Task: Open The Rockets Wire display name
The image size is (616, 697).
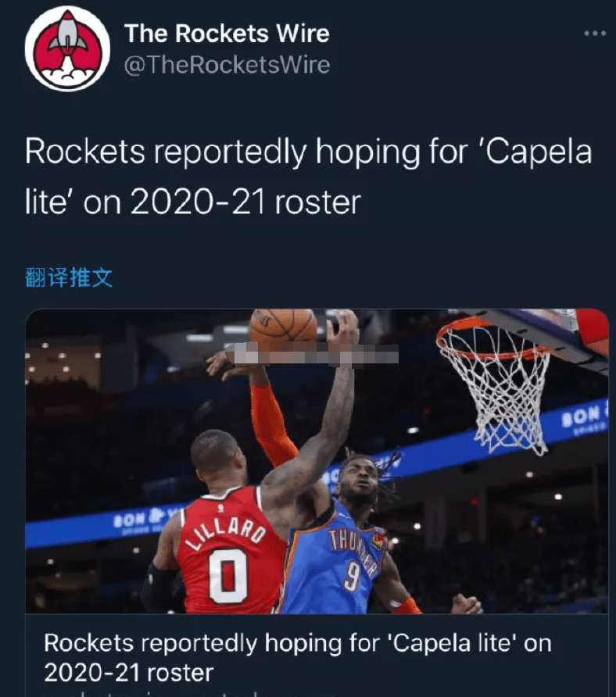Action: pyautogui.click(x=227, y=34)
